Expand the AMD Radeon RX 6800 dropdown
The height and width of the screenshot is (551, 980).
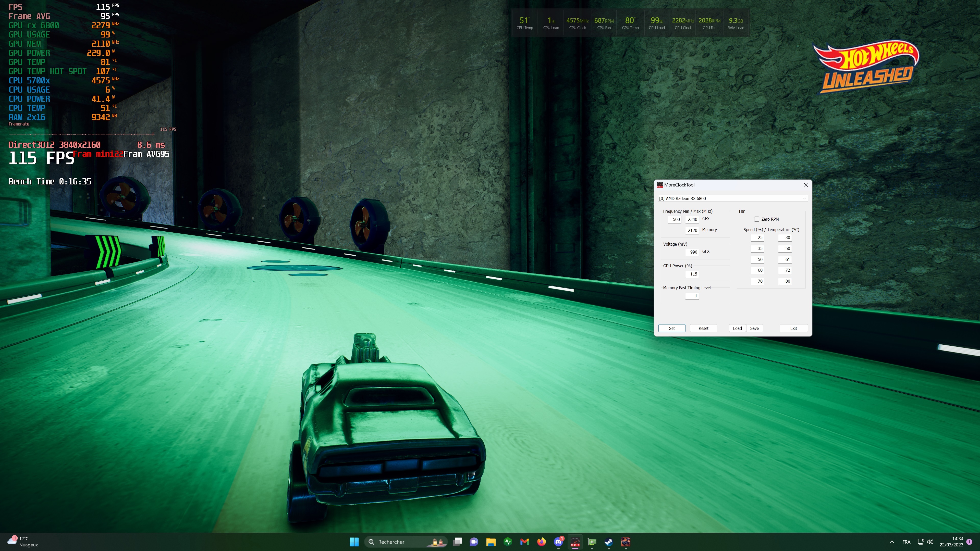804,198
